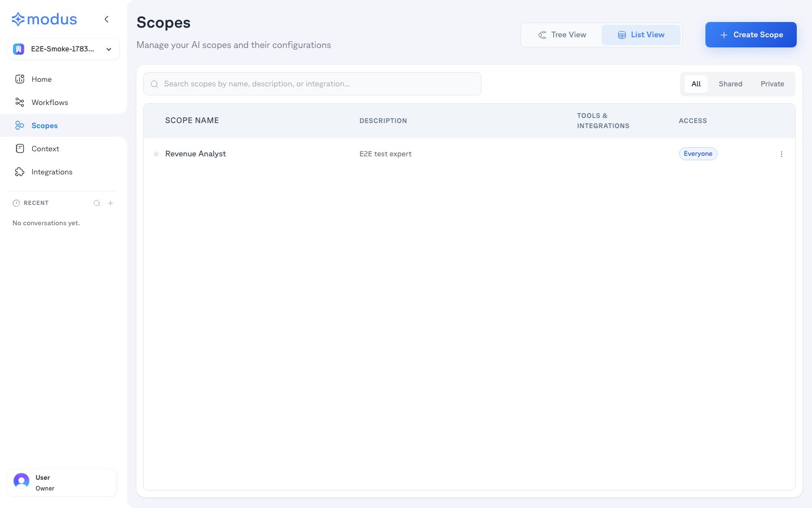Collapse the sidebar with the chevron arrow
This screenshot has height=508, width=812.
click(107, 19)
